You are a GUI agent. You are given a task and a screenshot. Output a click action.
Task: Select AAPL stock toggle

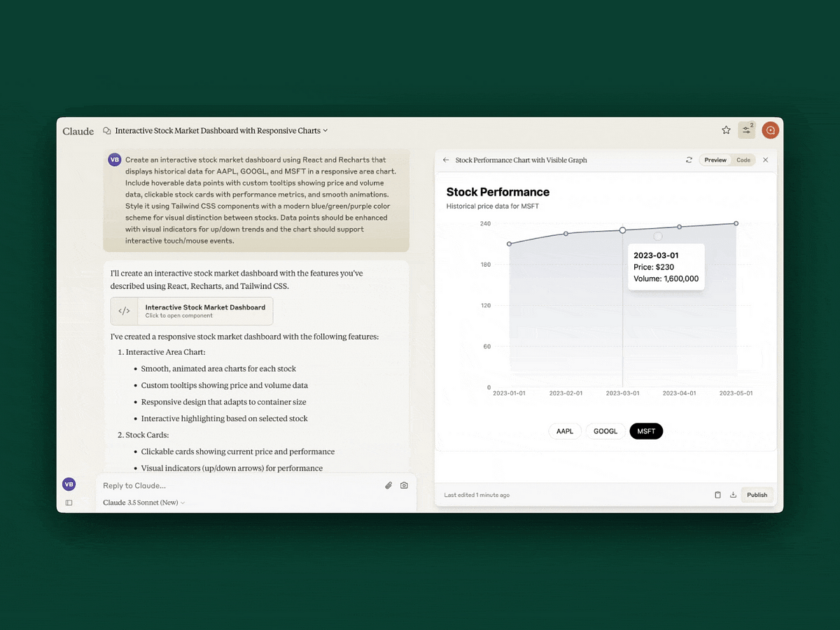click(564, 431)
